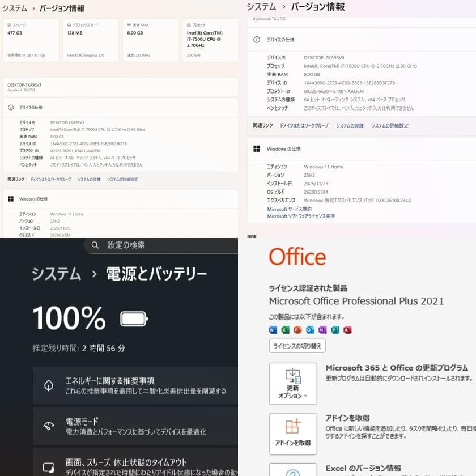The image size is (476, 476).
Task: Click the OneNote icon
Action: (322, 329)
